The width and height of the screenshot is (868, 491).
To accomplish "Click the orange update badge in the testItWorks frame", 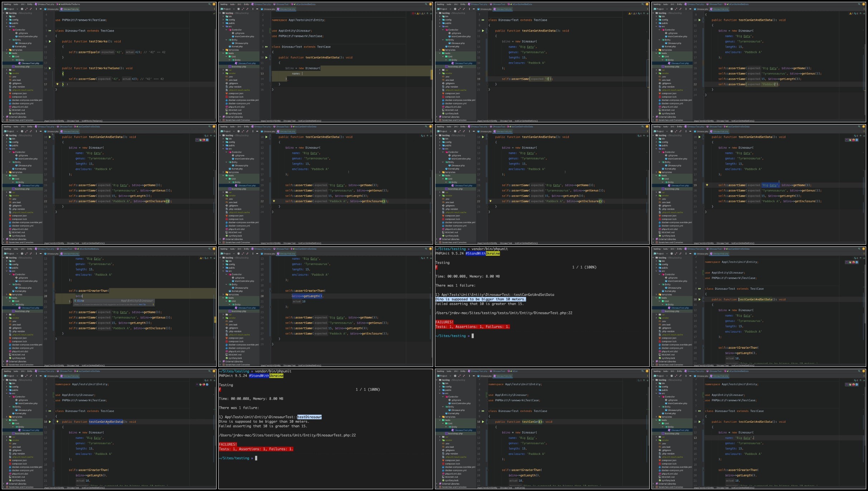I will coord(214,4).
